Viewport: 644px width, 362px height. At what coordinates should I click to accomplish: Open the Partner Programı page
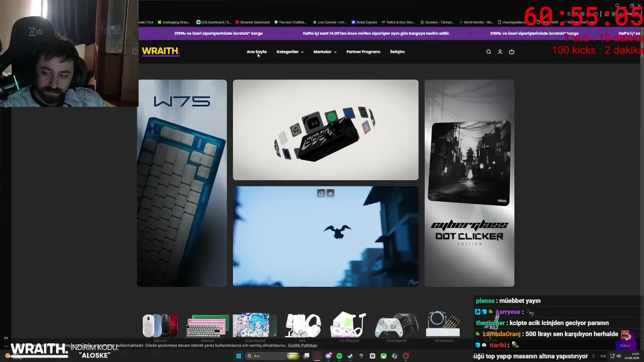[x=363, y=52]
